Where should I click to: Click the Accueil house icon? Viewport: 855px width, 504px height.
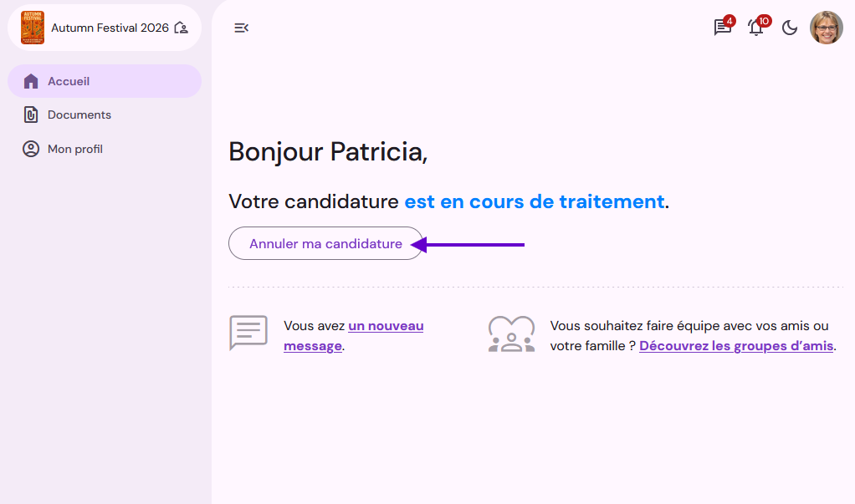31,81
